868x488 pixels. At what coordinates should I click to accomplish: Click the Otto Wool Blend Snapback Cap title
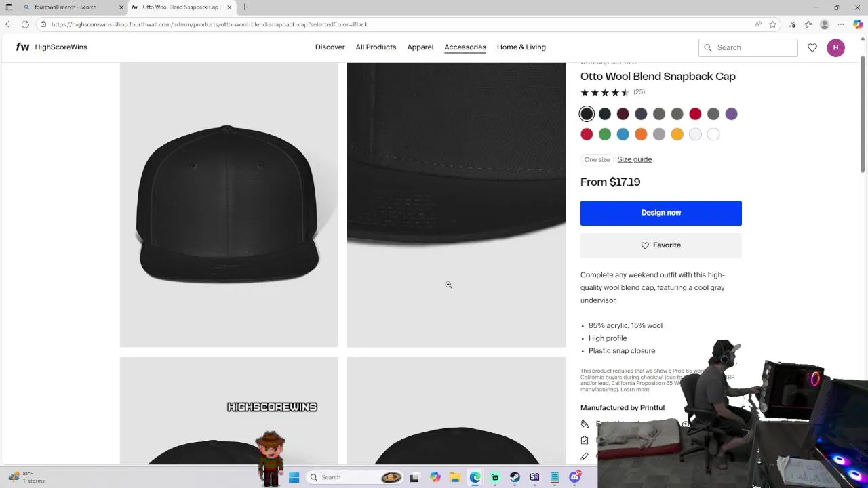point(658,77)
